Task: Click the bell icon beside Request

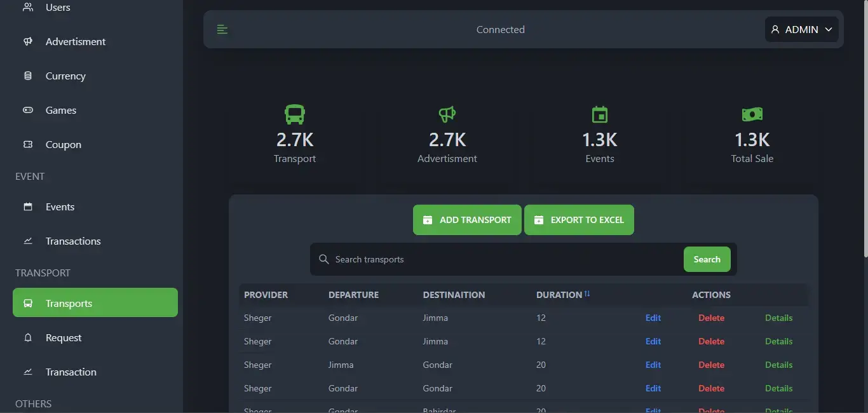Action: click(x=28, y=337)
